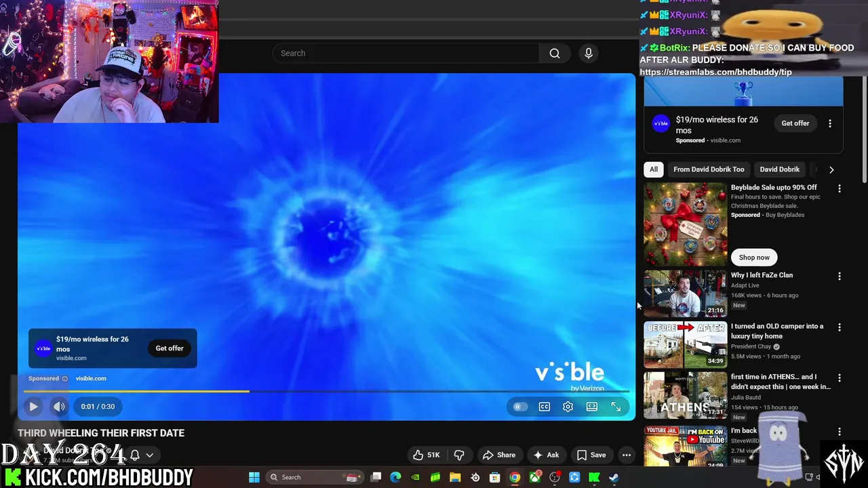Open visible.com link under Sponsored label
868x488 pixels.
pyautogui.click(x=91, y=378)
